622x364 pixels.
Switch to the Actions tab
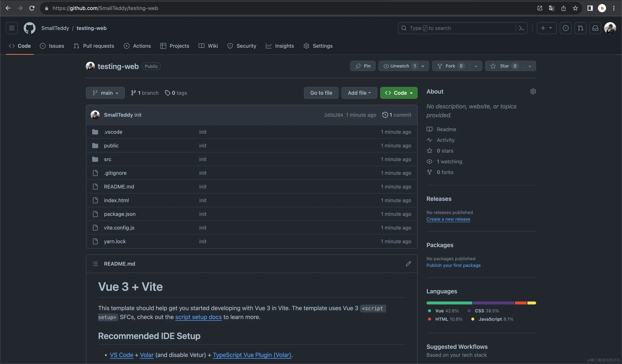[137, 46]
